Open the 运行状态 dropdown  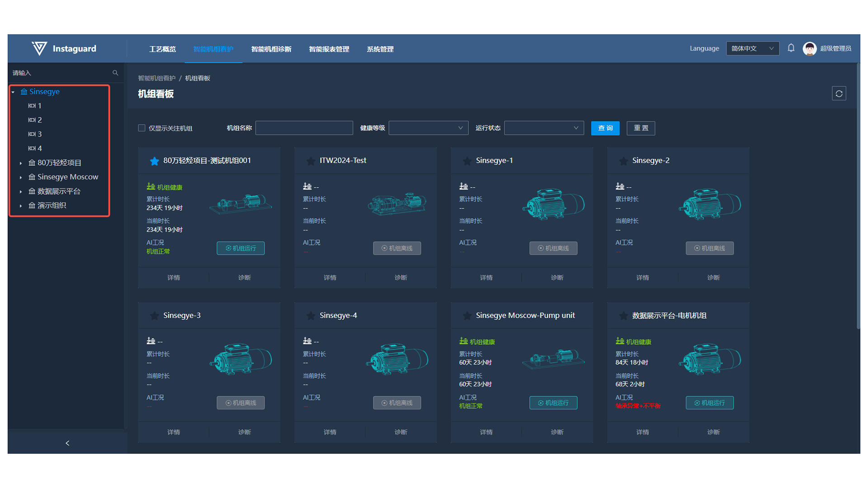coord(544,128)
